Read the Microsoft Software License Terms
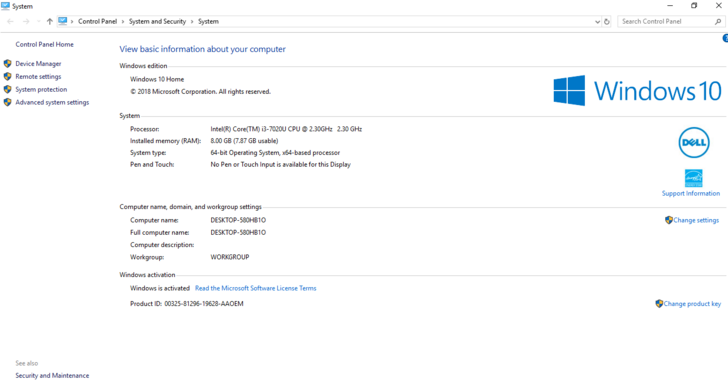Image resolution: width=728 pixels, height=389 pixels. click(255, 288)
